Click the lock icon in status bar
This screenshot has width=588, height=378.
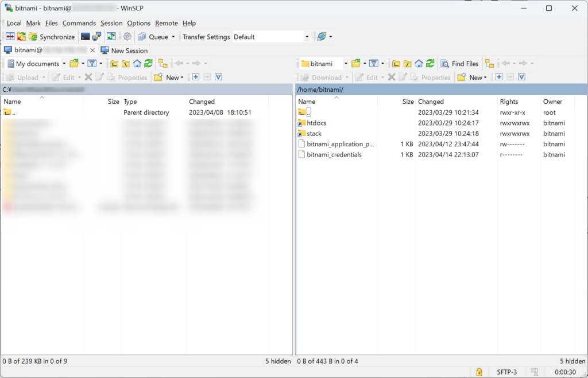[479, 372]
